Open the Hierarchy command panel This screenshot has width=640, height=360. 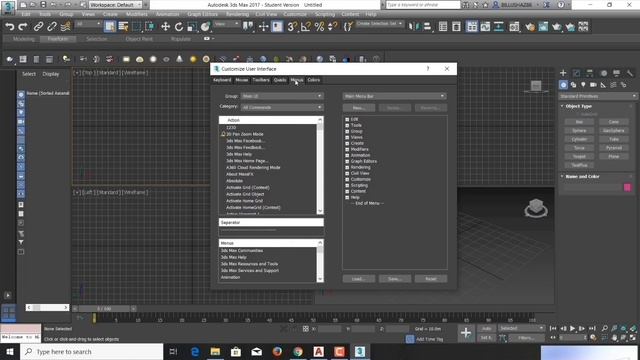(590, 73)
